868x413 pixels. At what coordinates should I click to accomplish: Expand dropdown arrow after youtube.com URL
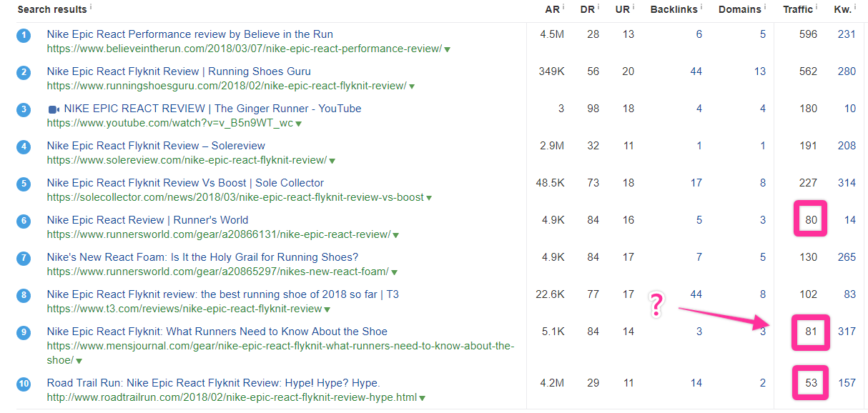tap(298, 124)
